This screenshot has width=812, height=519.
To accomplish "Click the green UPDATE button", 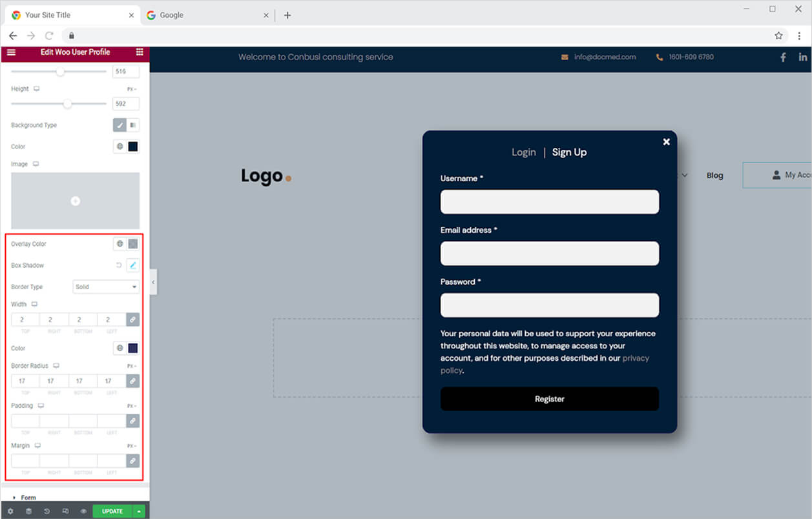I will pos(112,511).
